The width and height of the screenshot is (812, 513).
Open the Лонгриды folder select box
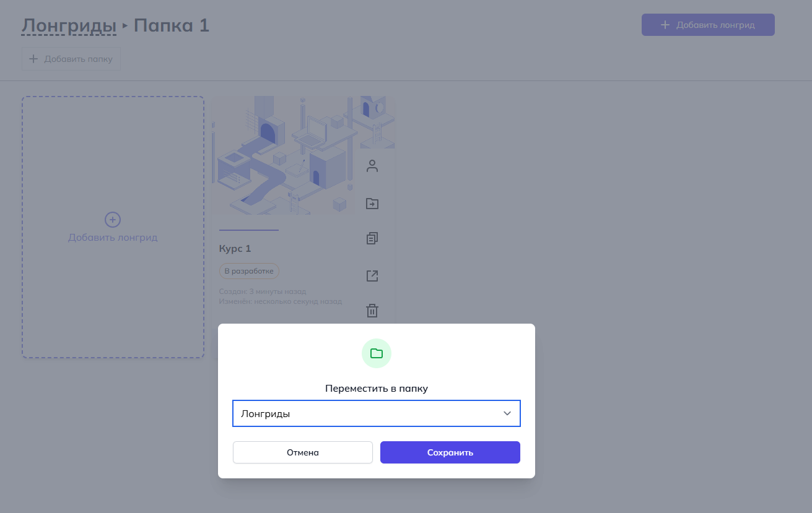[377, 413]
